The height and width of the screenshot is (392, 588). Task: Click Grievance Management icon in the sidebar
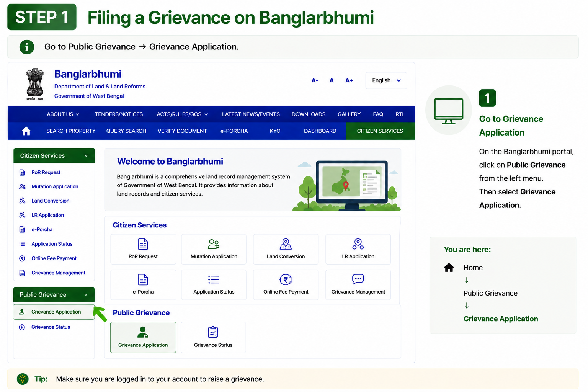click(22, 273)
